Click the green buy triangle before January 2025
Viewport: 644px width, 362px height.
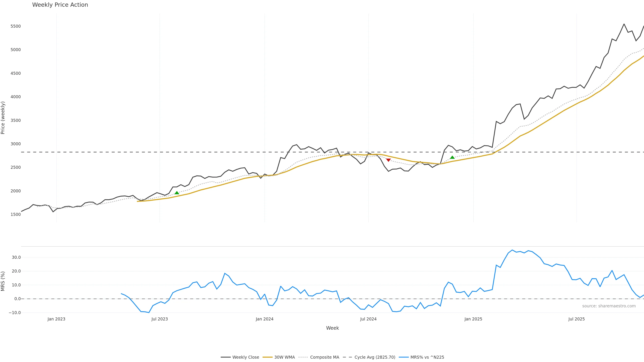coord(452,157)
